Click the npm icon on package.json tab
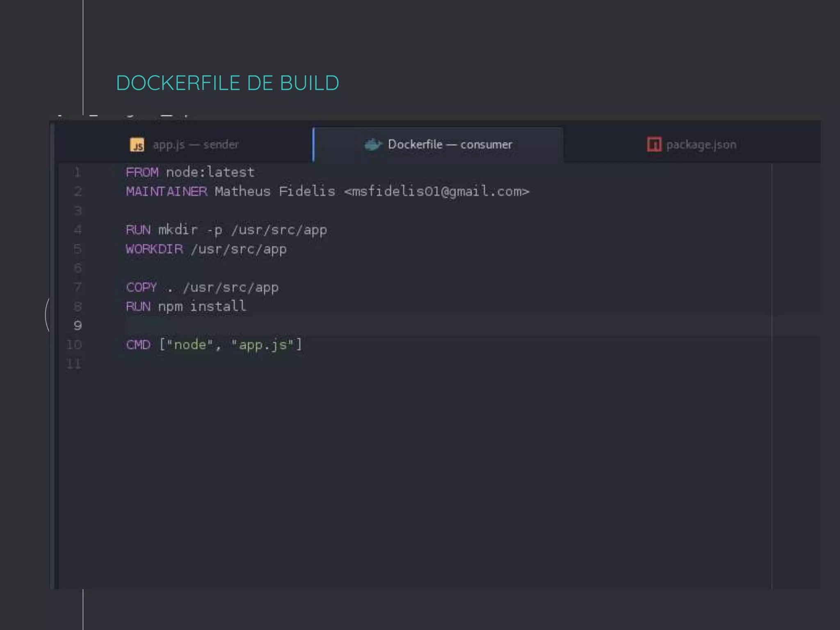 point(654,144)
